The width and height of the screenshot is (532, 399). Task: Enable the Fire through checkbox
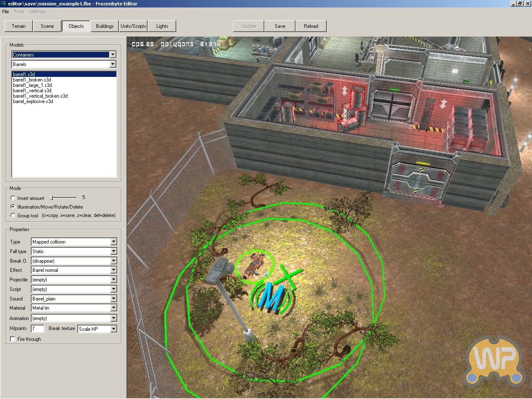(x=13, y=339)
